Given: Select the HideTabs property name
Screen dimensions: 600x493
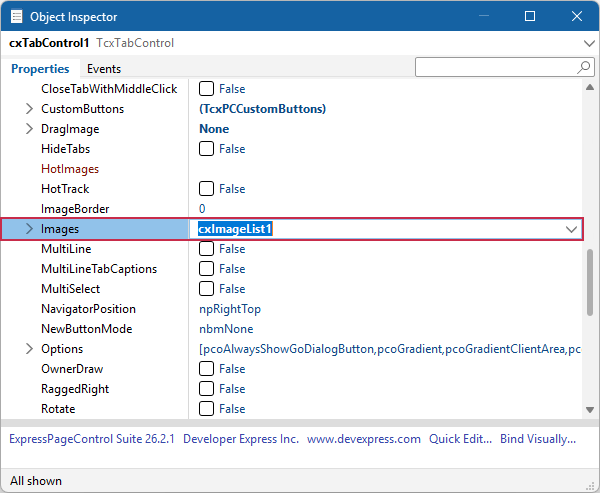Looking at the screenshot, I should (x=65, y=149).
